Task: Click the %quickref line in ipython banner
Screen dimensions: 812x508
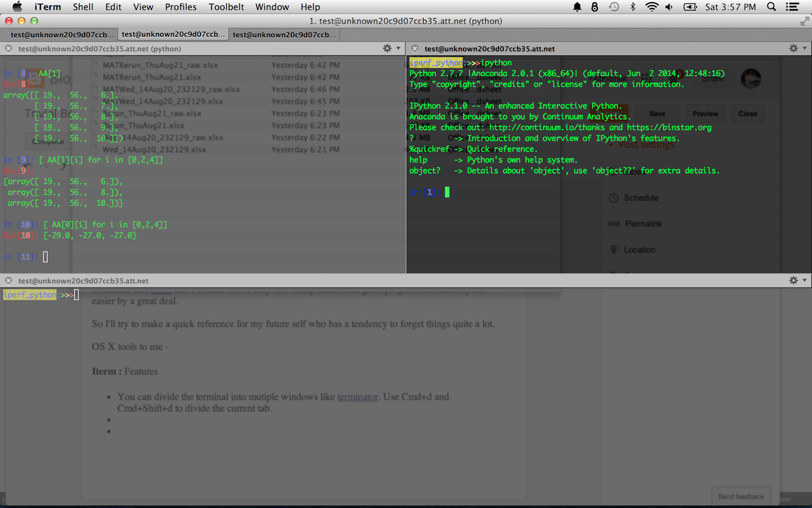Action: [473, 149]
